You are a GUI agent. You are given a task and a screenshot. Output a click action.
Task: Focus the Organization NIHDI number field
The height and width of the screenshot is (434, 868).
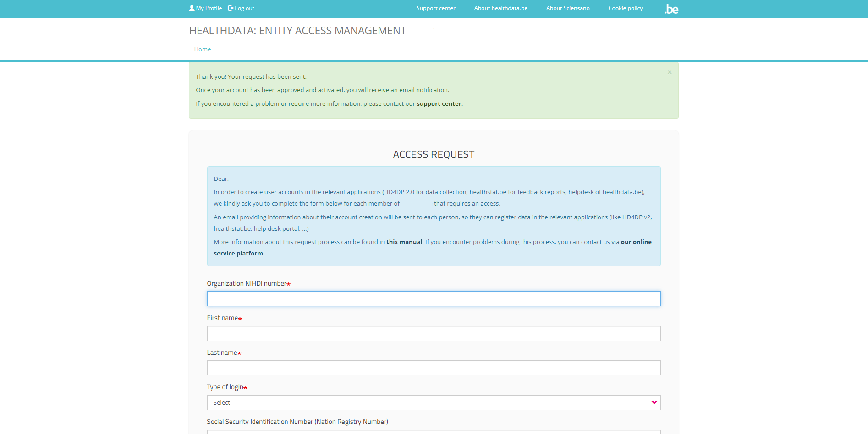(434, 299)
